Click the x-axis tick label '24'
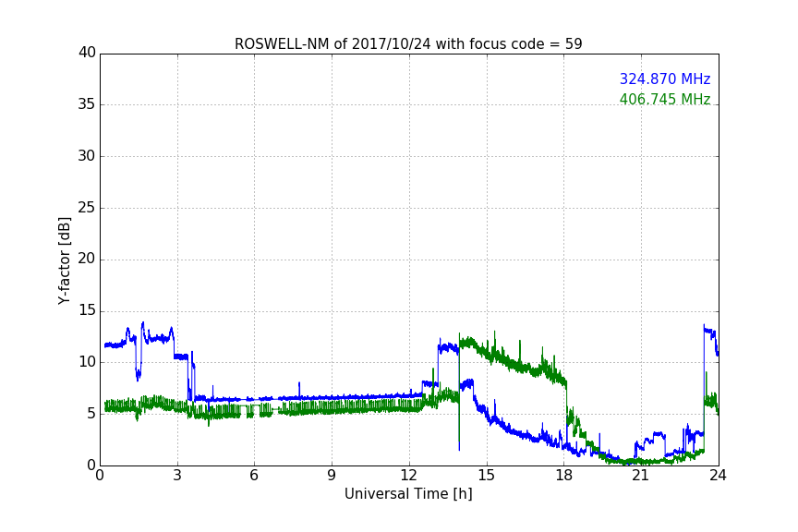 718,476
